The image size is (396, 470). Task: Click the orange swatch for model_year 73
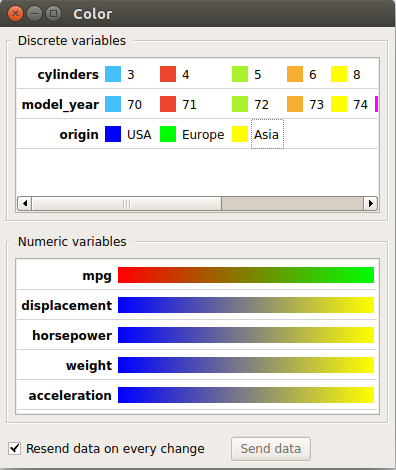[x=295, y=104]
